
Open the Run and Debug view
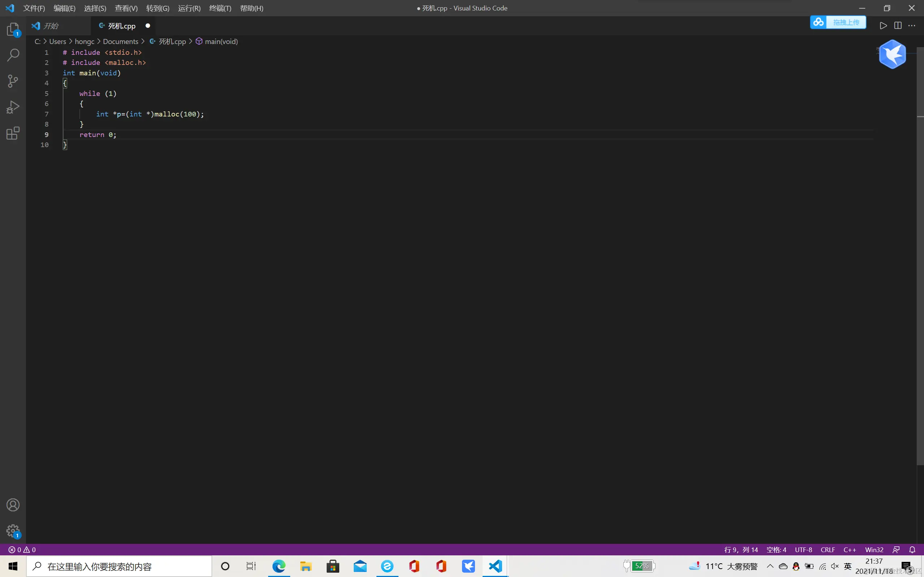click(x=13, y=107)
